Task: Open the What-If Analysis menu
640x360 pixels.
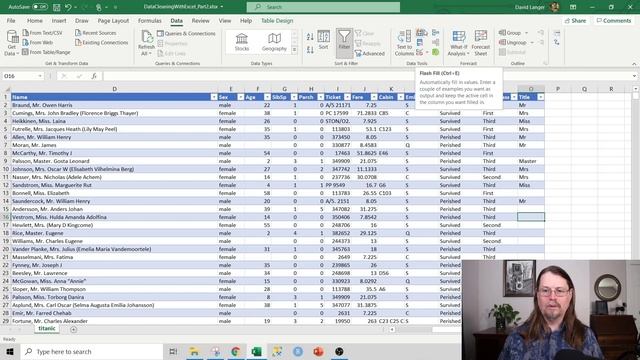Action: tap(458, 43)
